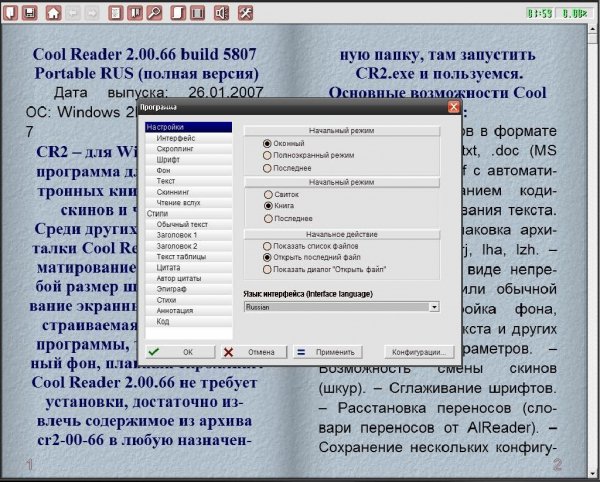Click the page scrollbar up arrow
Image resolution: width=600 pixels, height=482 pixels.
tap(593, 29)
